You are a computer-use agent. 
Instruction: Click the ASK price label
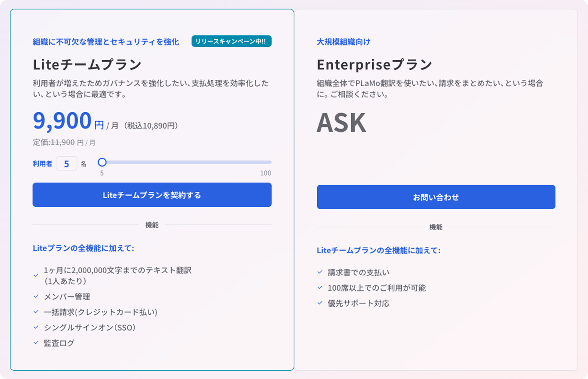341,123
